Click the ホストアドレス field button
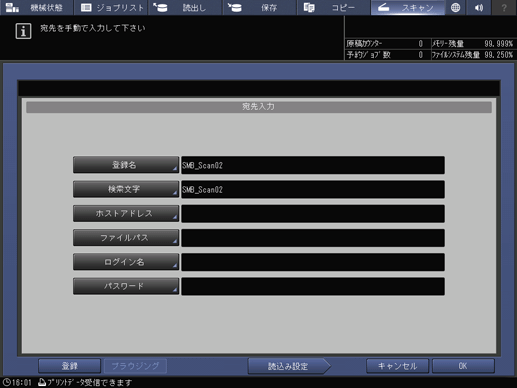This screenshot has width=517, height=388. click(126, 213)
